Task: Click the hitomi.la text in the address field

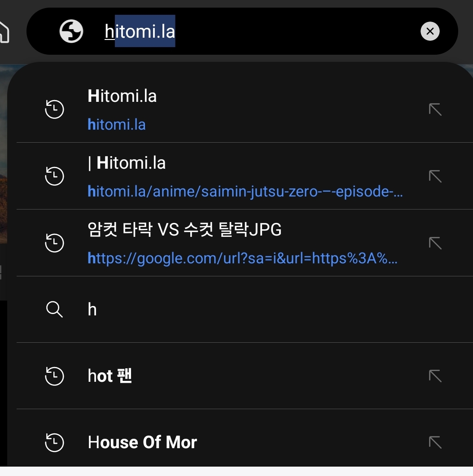Action: [x=140, y=31]
